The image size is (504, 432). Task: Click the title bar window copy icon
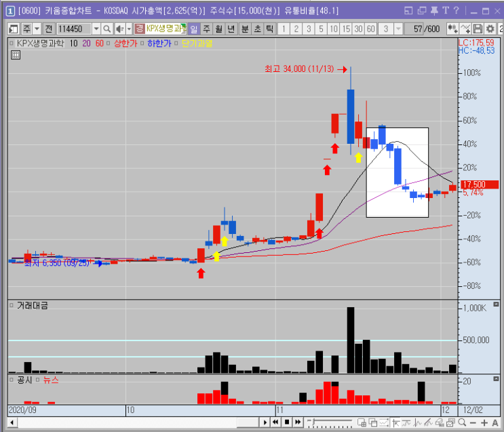pos(421,11)
